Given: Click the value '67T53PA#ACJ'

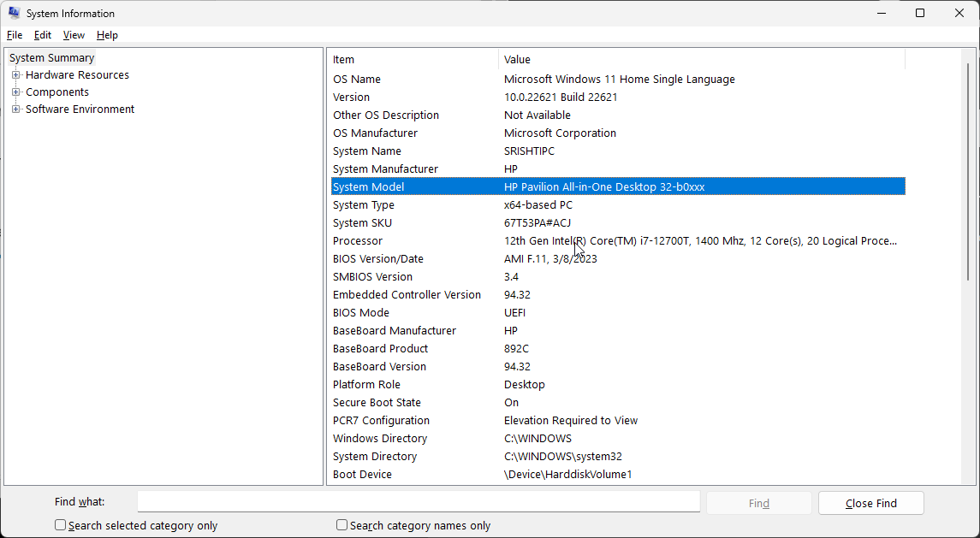Looking at the screenshot, I should point(538,223).
